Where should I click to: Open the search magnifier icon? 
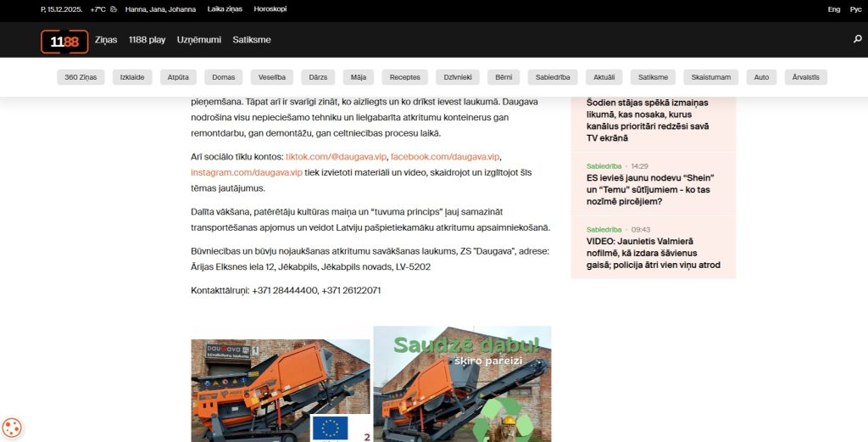858,39
